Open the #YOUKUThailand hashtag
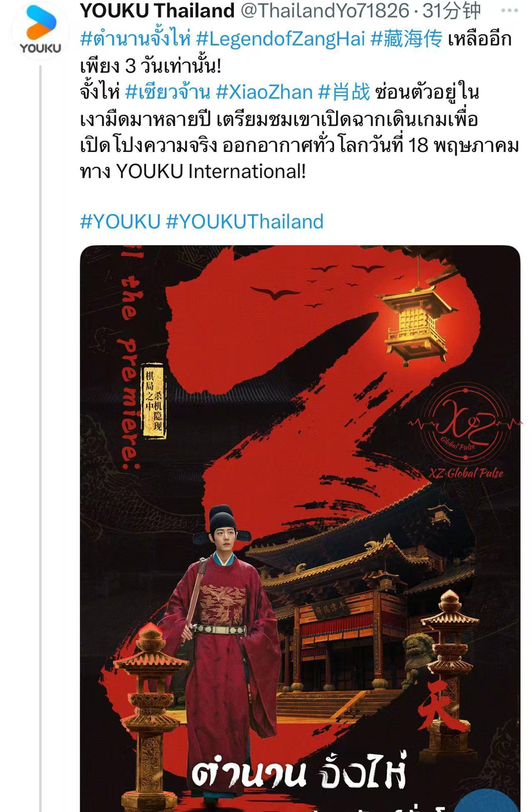This screenshot has height=812, width=532. pyautogui.click(x=245, y=221)
